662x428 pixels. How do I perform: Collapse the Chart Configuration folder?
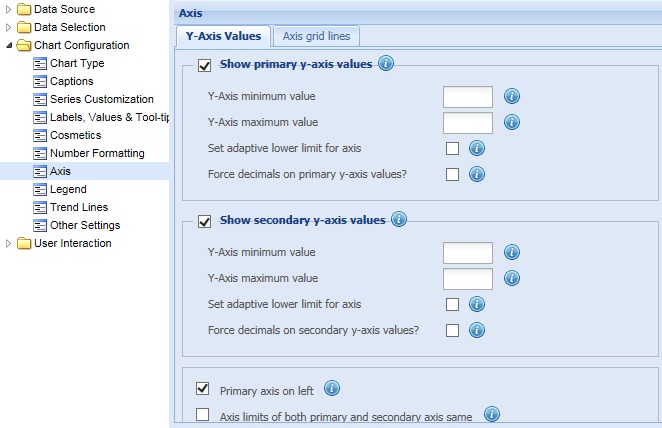(x=9, y=45)
